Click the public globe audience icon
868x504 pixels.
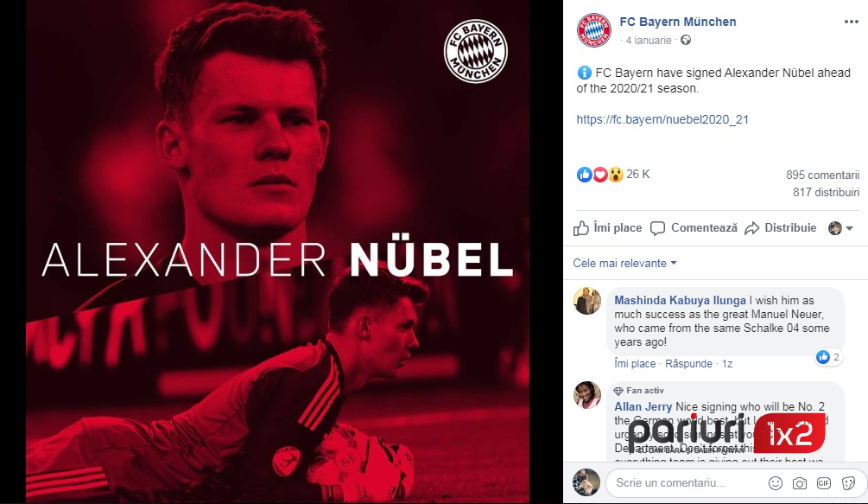click(685, 40)
